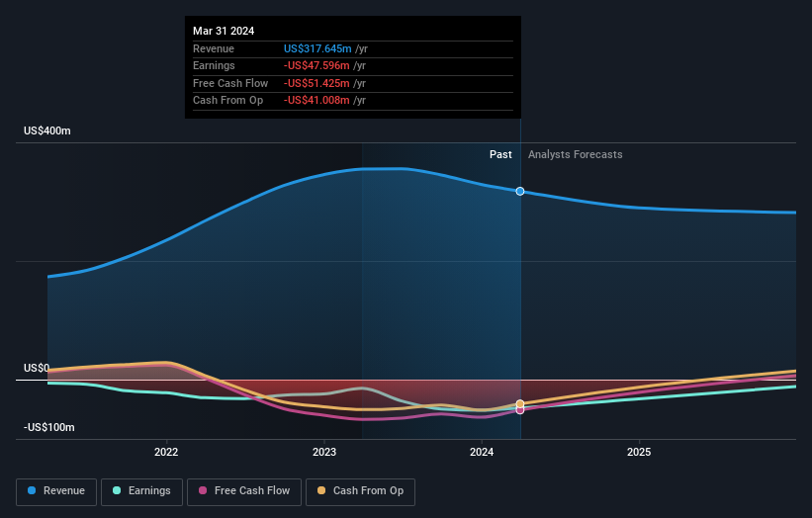Image resolution: width=812 pixels, height=518 pixels.
Task: Click the Earnings row label in tooltip
Action: click(x=214, y=65)
